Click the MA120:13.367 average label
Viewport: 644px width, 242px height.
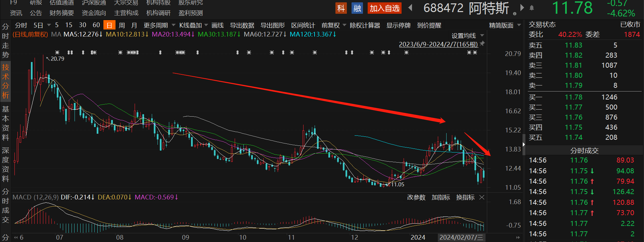[x=313, y=34]
